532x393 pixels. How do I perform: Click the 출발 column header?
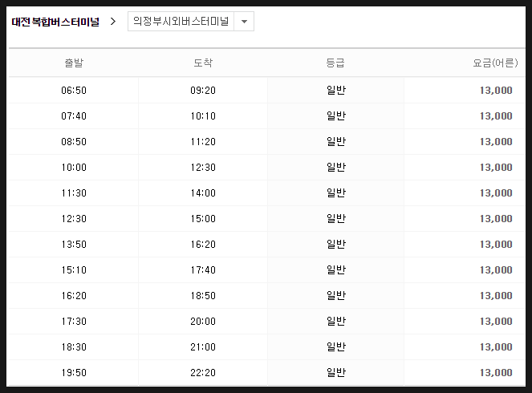pyautogui.click(x=74, y=63)
